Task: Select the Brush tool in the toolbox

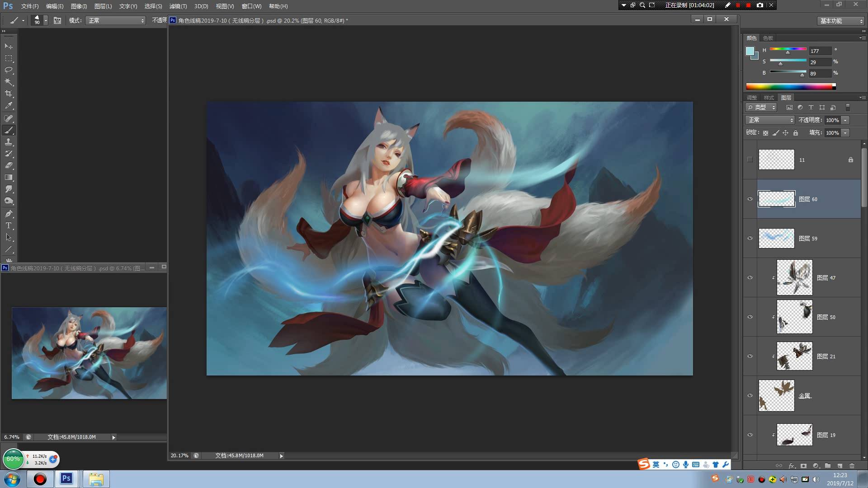Action: pyautogui.click(x=9, y=130)
